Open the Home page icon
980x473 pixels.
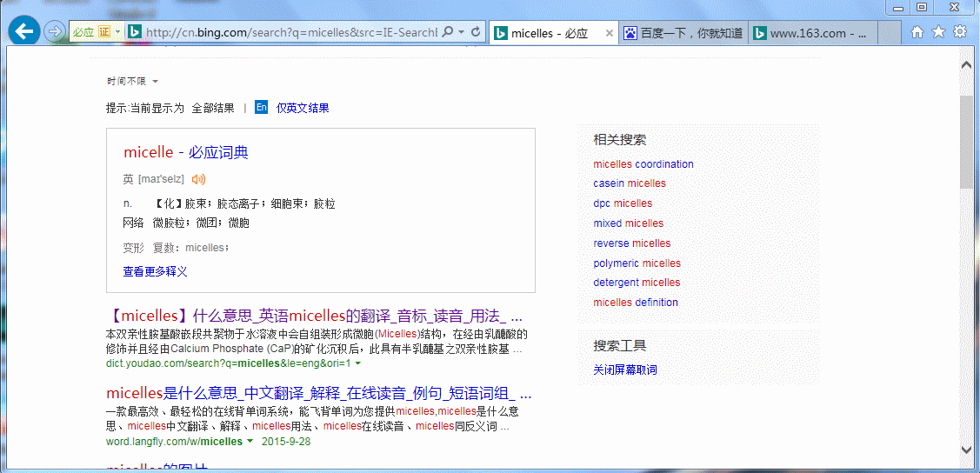(x=917, y=32)
